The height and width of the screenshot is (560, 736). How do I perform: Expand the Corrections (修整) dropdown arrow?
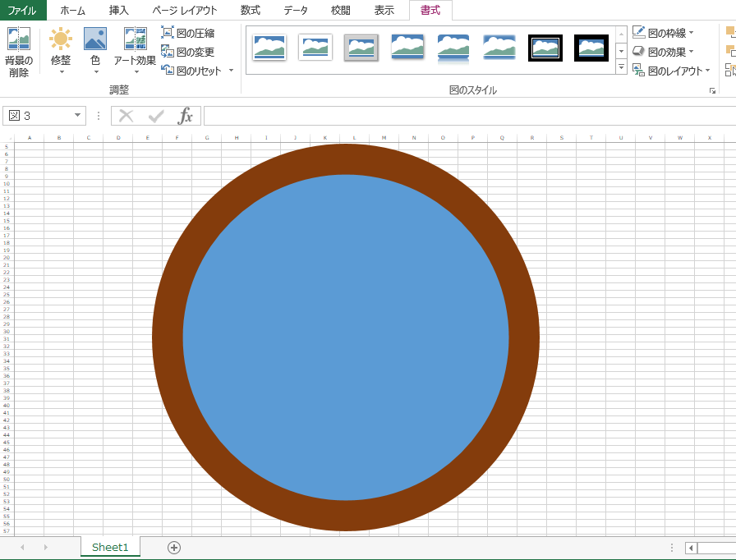(x=62, y=72)
